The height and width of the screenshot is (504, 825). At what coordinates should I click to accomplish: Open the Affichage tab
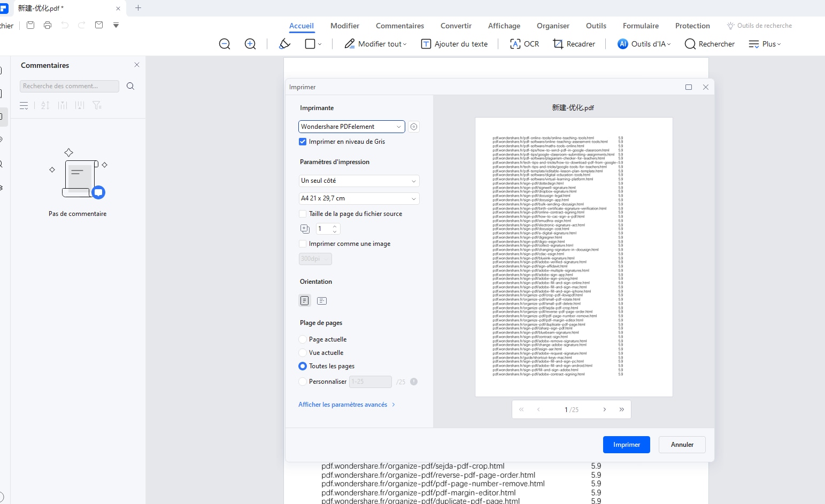point(504,26)
